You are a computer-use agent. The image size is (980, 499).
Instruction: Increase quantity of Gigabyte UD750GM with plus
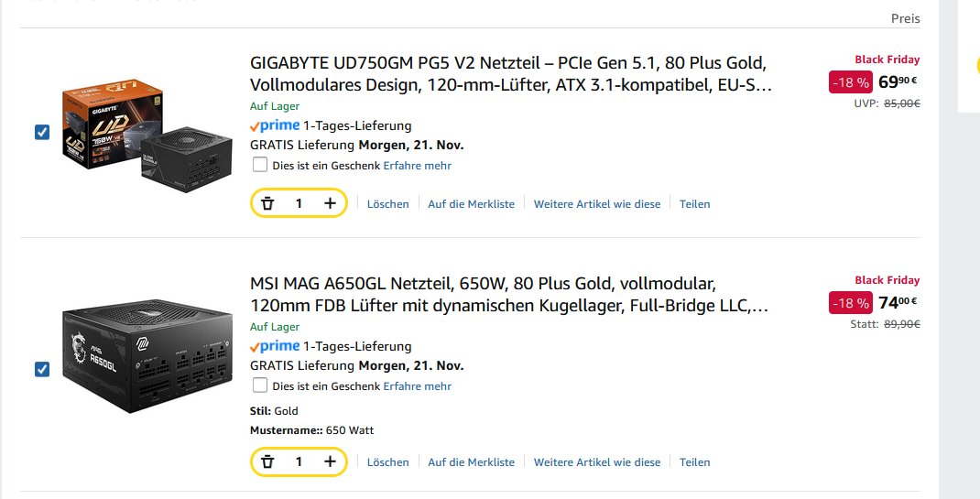click(330, 203)
